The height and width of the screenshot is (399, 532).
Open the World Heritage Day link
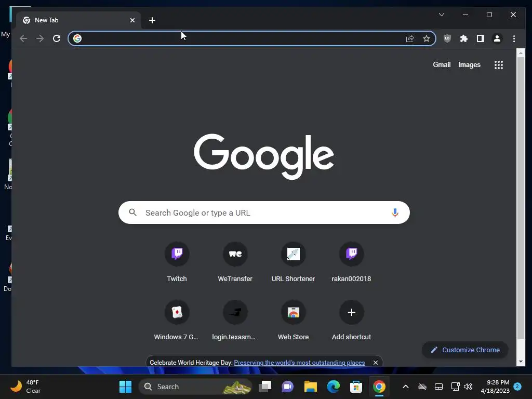tap(299, 362)
